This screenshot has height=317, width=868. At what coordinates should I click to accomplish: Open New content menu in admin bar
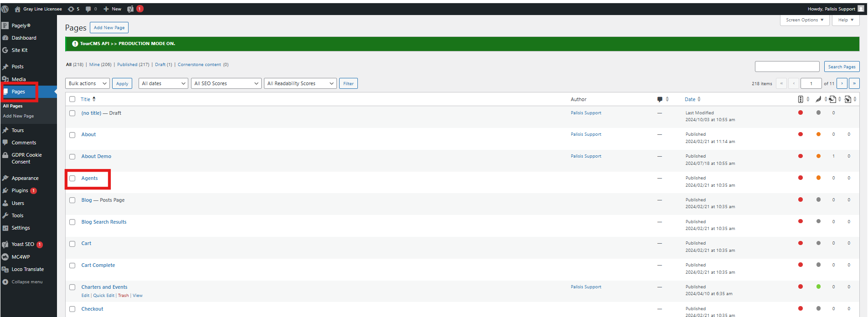112,9
